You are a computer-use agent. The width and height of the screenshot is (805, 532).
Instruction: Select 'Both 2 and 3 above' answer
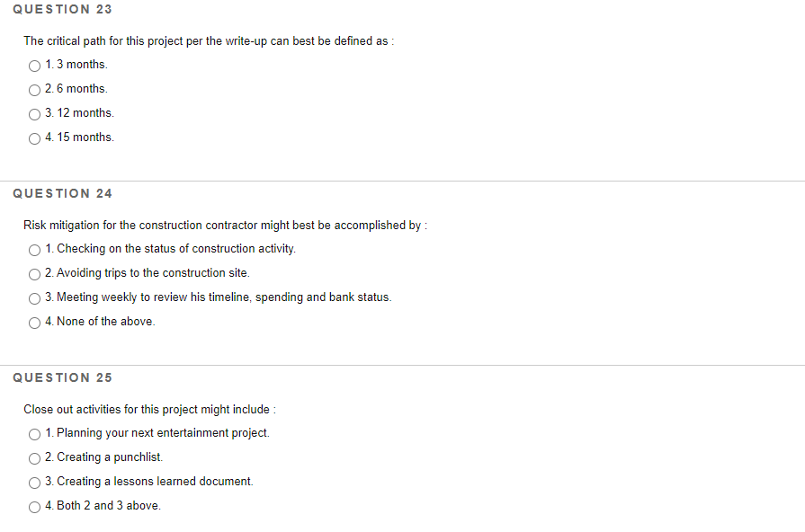(34, 507)
